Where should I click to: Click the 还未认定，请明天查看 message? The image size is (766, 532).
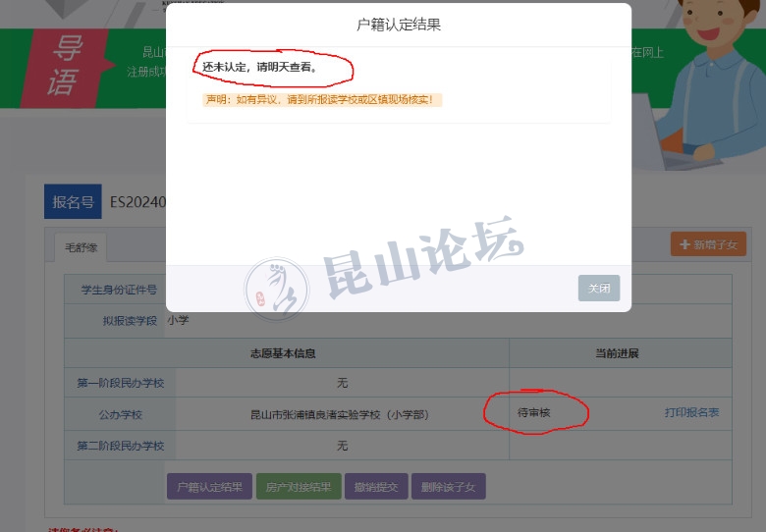[x=260, y=68]
